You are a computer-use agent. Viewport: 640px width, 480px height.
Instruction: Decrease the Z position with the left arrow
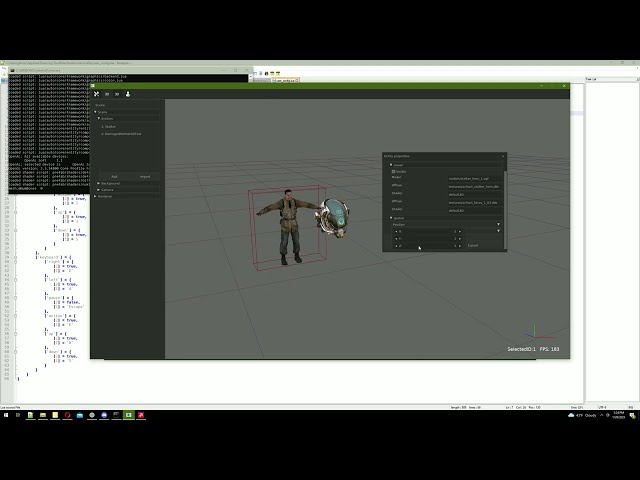click(396, 246)
